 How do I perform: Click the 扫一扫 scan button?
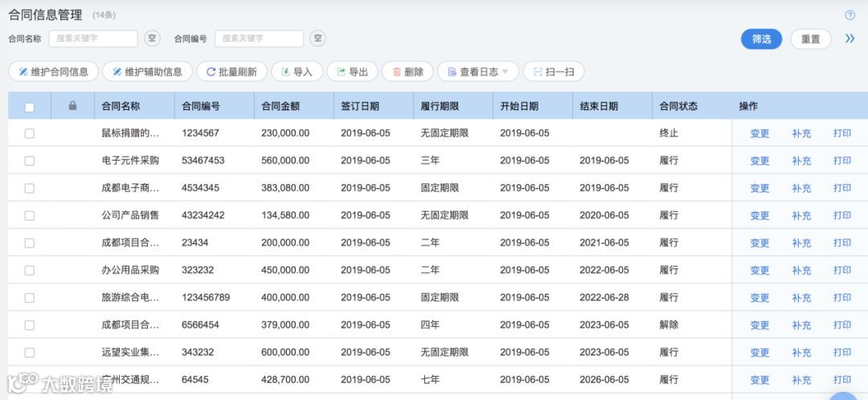[x=554, y=71]
